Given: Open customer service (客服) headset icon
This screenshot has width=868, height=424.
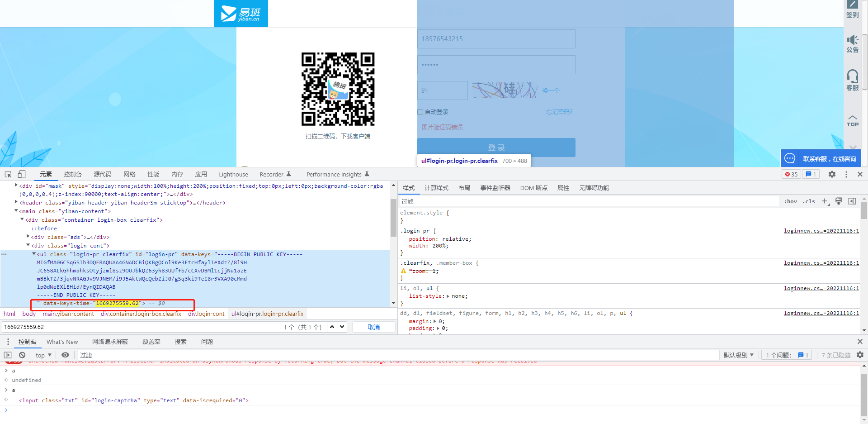Looking at the screenshot, I should pos(852,80).
